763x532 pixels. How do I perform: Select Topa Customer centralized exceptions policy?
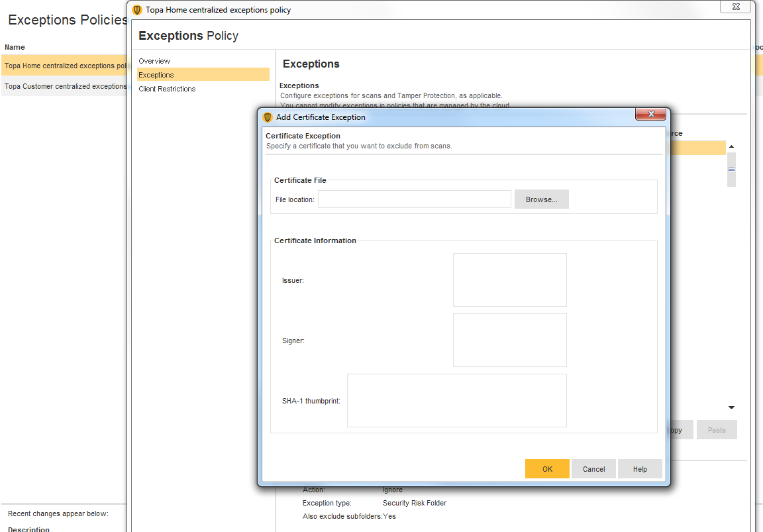(x=63, y=86)
